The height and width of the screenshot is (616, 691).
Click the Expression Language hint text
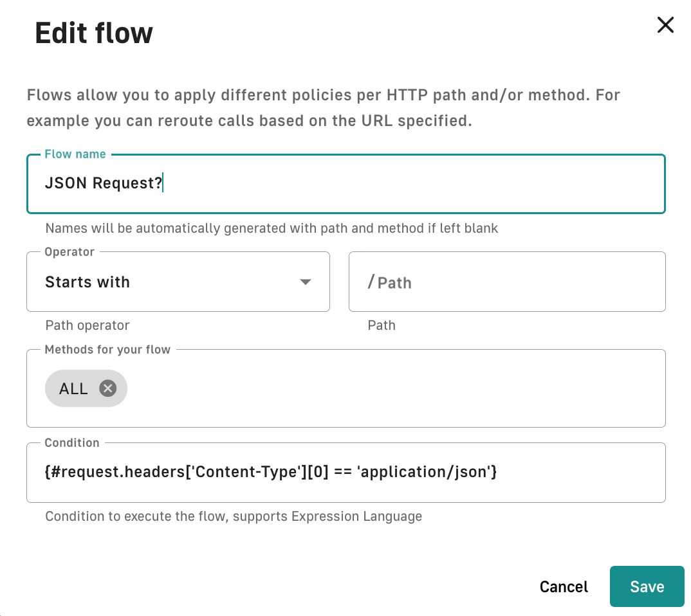pyautogui.click(x=234, y=516)
